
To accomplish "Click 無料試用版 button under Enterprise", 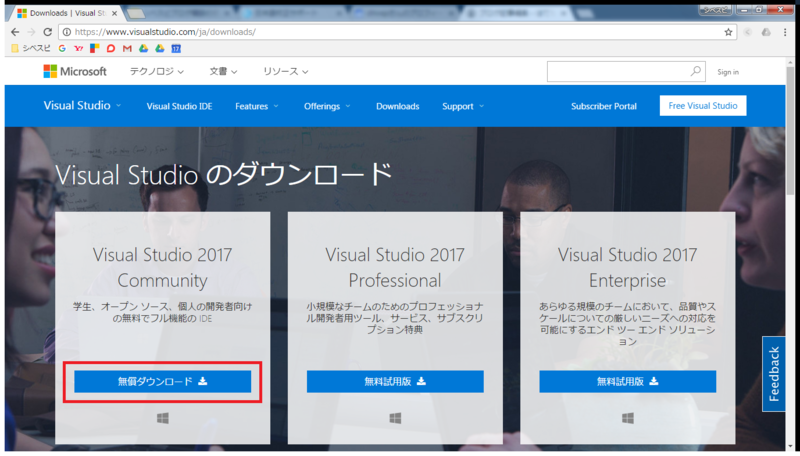I will 628,381.
